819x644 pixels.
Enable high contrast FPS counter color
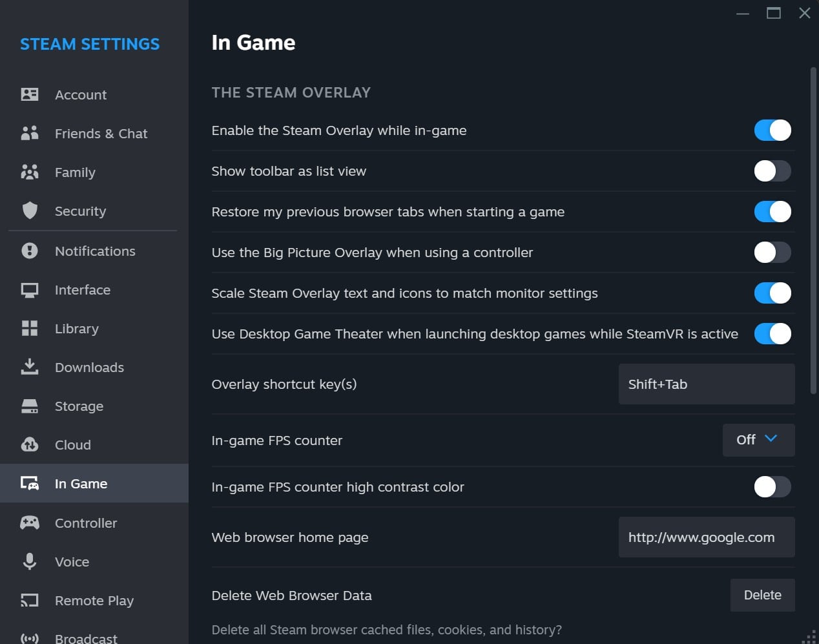pyautogui.click(x=772, y=486)
